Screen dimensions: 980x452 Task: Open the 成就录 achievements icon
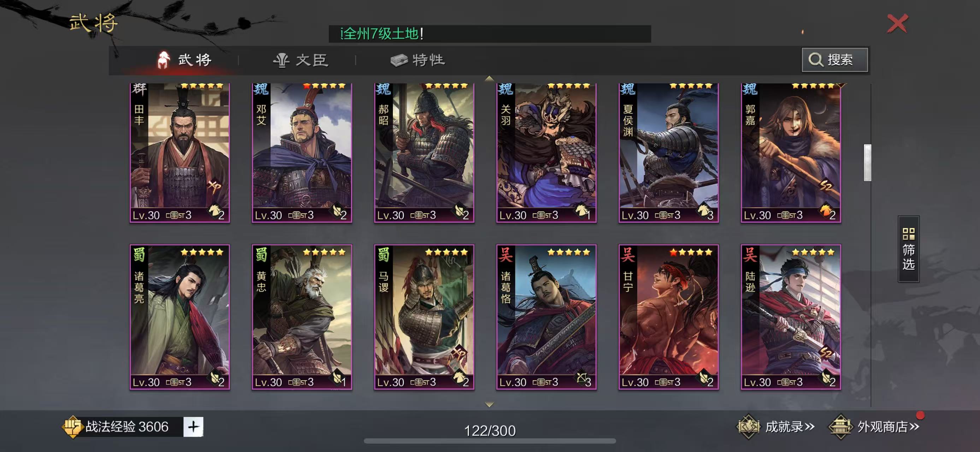click(748, 427)
